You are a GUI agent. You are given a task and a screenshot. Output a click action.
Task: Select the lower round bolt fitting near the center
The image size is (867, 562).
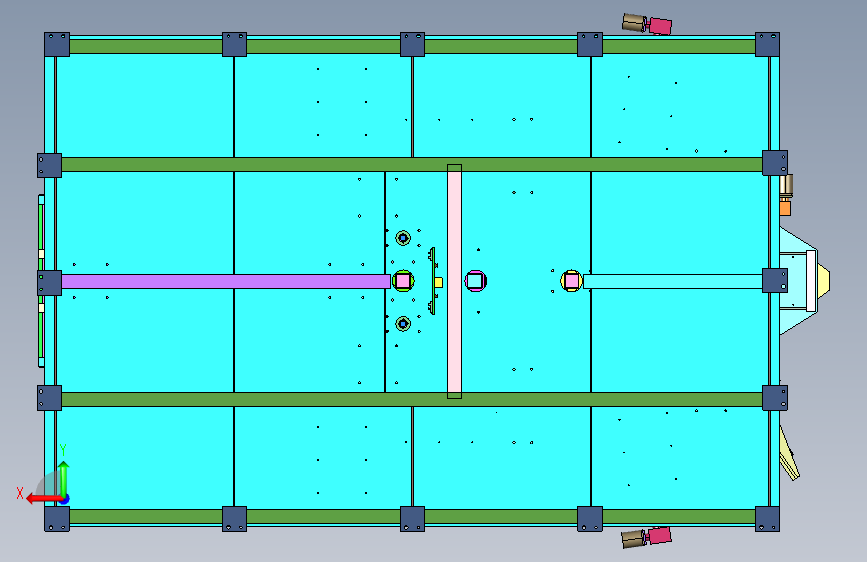point(403,324)
